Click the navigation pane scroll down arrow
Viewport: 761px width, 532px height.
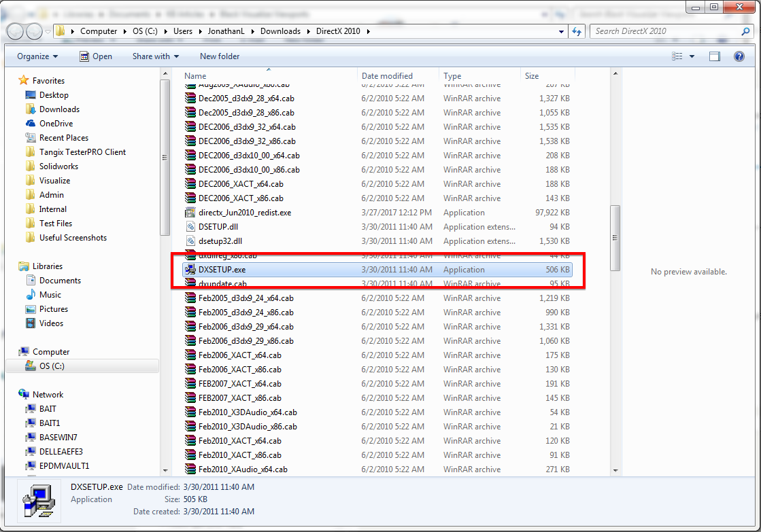click(165, 470)
